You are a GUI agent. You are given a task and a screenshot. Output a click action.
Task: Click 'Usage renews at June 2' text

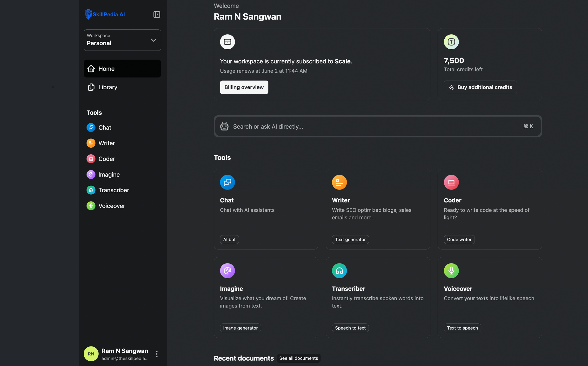pos(264,71)
